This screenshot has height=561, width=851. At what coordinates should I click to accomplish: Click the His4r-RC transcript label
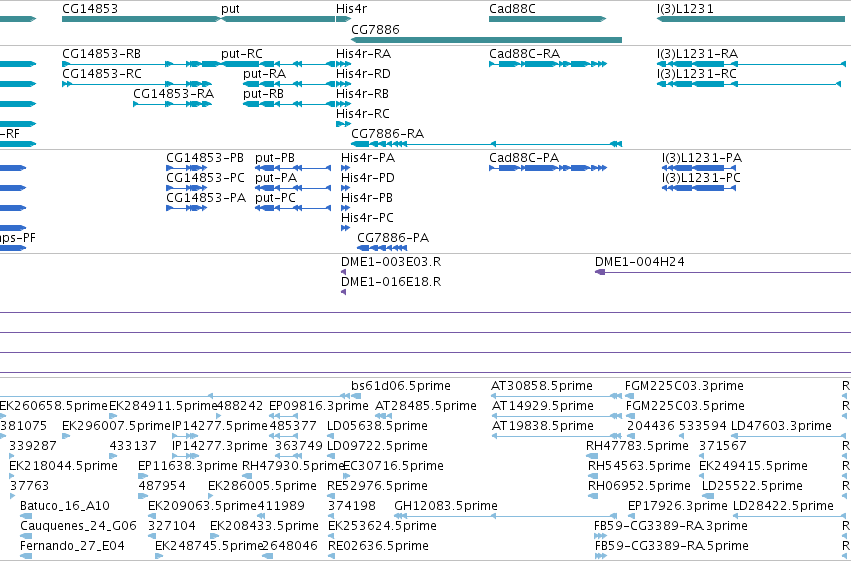(x=363, y=114)
